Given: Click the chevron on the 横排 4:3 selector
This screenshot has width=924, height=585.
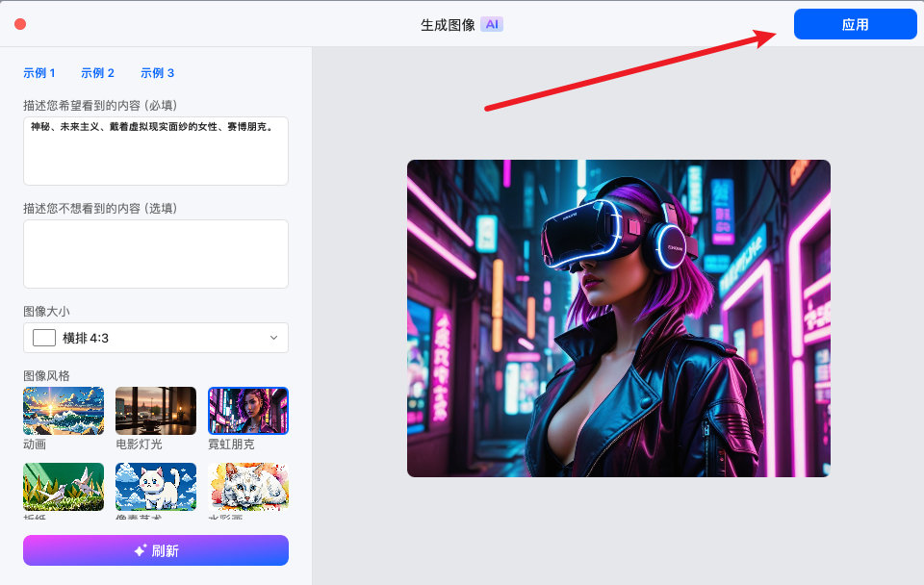Looking at the screenshot, I should point(275,338).
